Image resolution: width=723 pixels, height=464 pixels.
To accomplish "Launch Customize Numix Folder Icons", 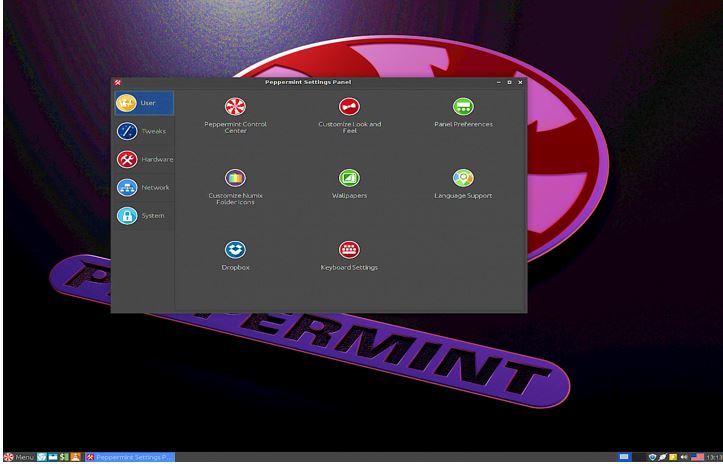I will point(235,187).
